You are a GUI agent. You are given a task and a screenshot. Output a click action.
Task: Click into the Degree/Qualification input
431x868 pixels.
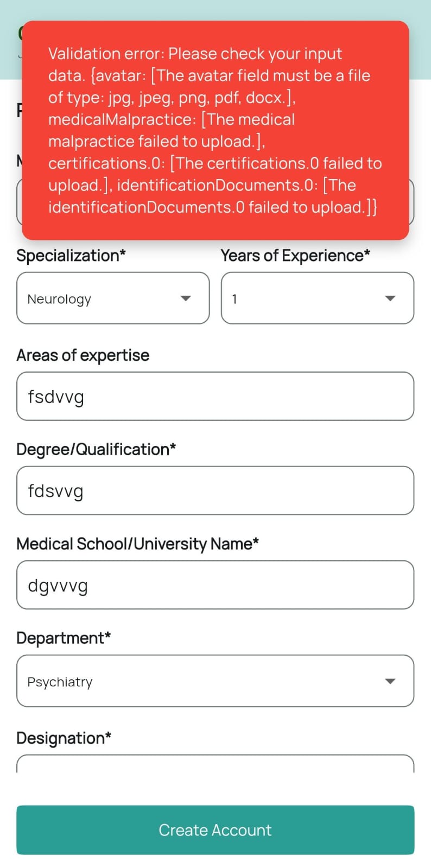pyautogui.click(x=215, y=491)
